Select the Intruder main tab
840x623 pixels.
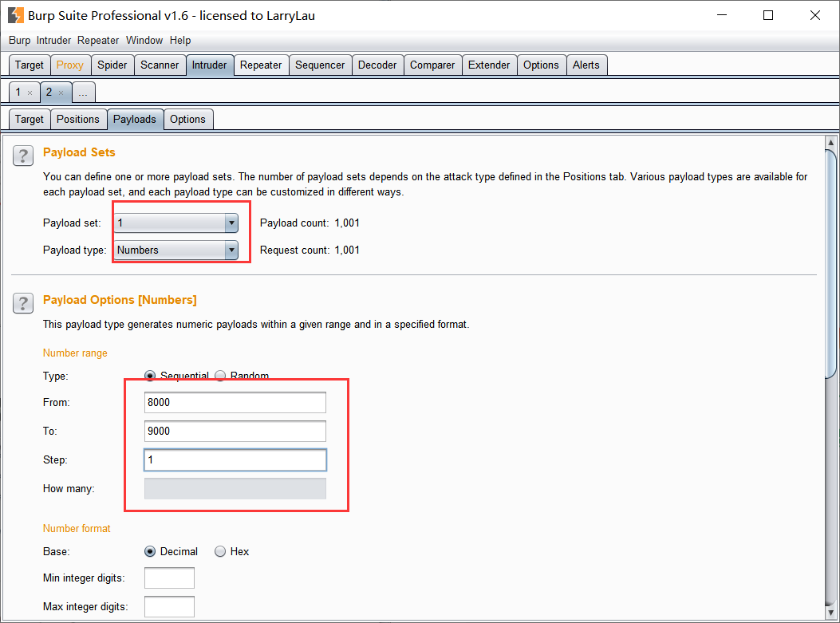tap(210, 65)
